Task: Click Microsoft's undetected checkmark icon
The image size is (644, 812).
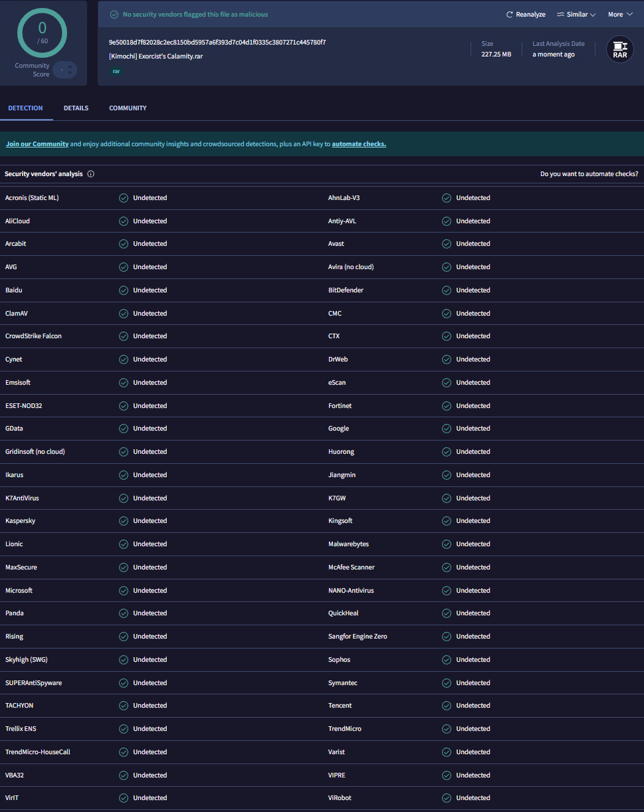Action: tap(124, 591)
